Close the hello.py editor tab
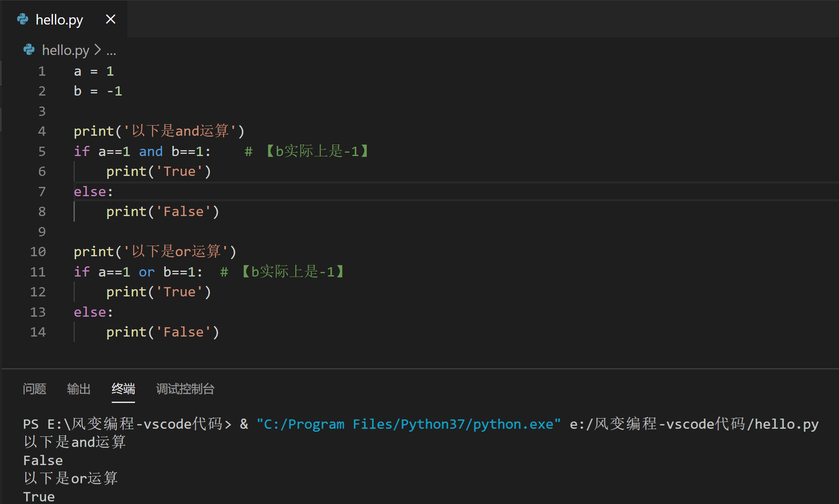The width and height of the screenshot is (839, 504). pyautogui.click(x=110, y=19)
